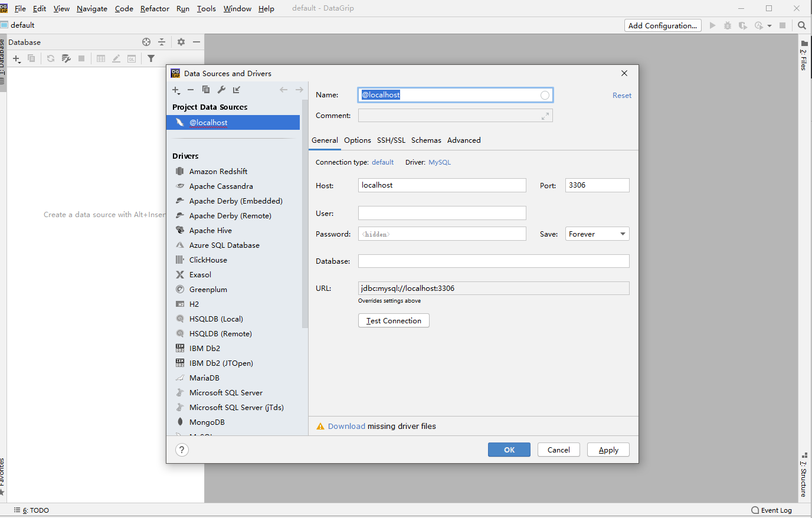
Task: Open Database panel gear settings
Action: [x=181, y=42]
